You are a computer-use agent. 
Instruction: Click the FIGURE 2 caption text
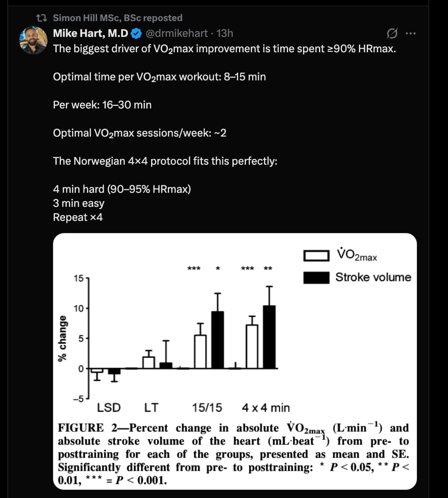pyautogui.click(x=233, y=454)
